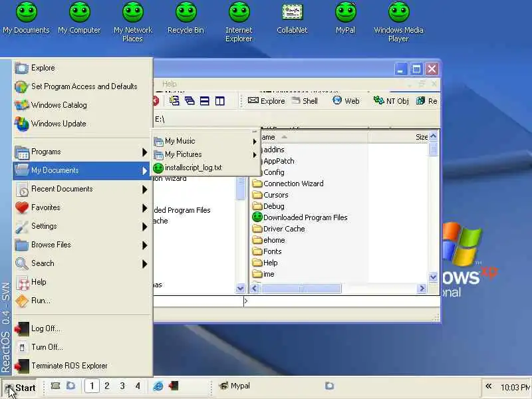Open Windows Media Player desktop icon
Viewport: 532px width, 399px height.
[398, 22]
